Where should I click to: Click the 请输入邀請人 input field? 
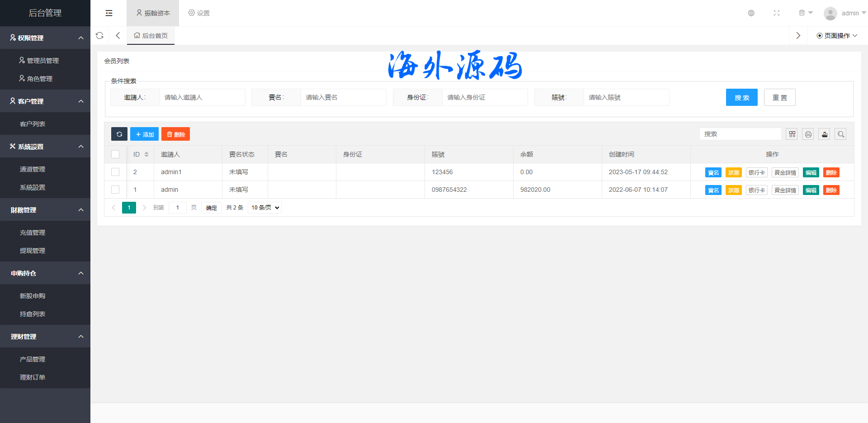point(202,97)
